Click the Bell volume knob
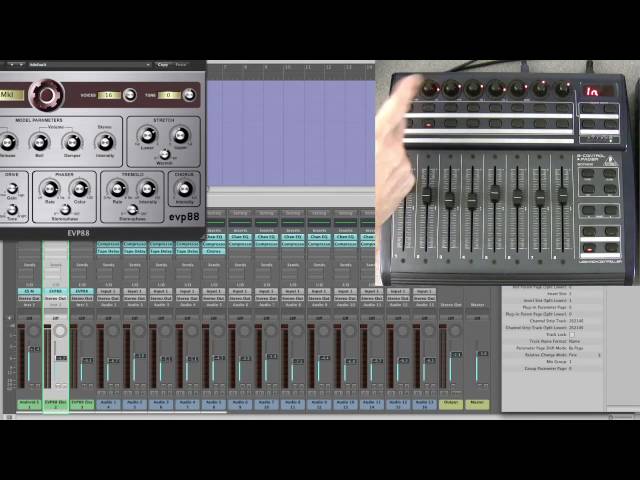Screen dimensions: 640x480 click(39, 142)
